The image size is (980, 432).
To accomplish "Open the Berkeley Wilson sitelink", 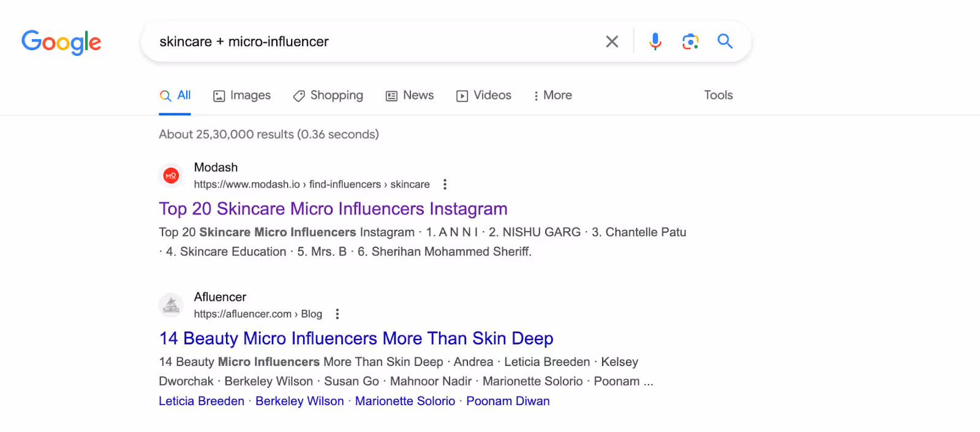I will click(300, 401).
